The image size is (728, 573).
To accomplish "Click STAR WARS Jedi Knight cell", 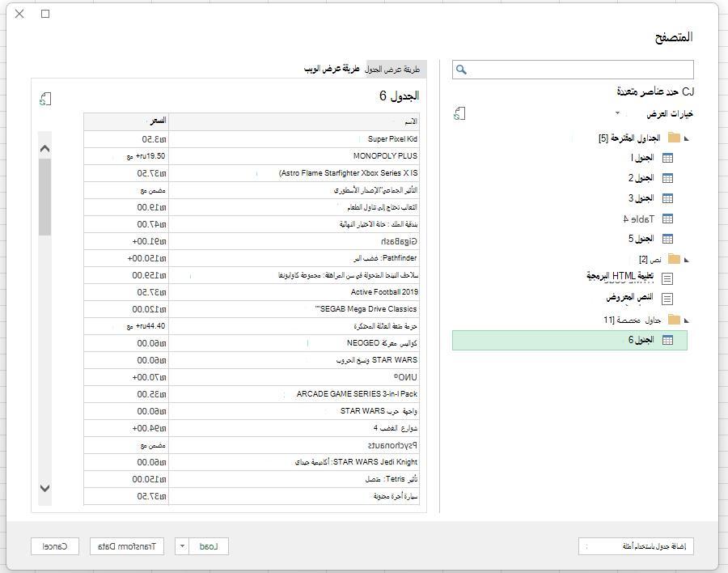I will pos(294,462).
